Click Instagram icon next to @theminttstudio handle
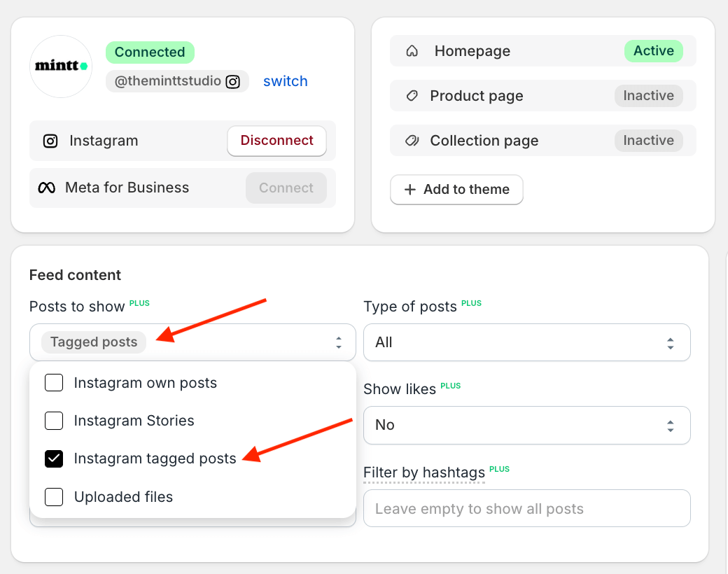This screenshot has width=728, height=574. click(233, 81)
